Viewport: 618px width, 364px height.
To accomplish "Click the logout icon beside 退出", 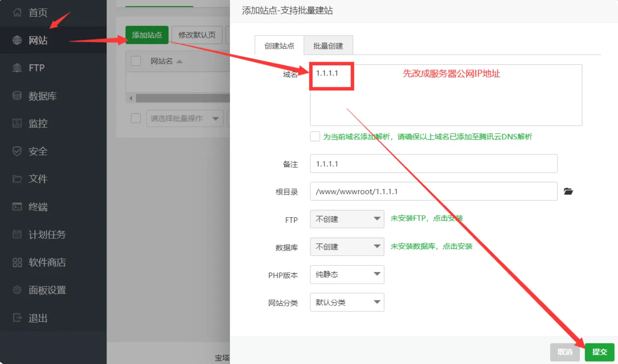I will pyautogui.click(x=17, y=317).
